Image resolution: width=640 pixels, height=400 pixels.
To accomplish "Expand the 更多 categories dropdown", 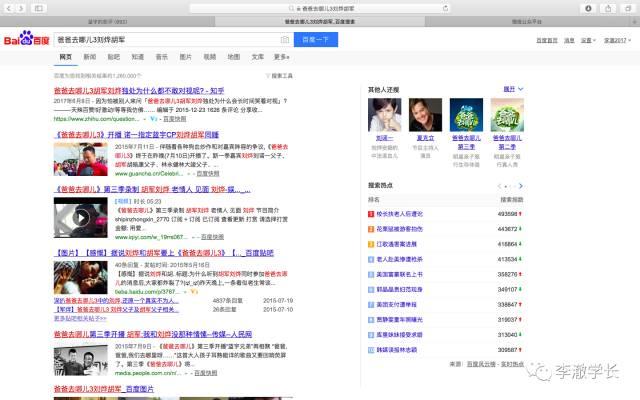I will (282, 57).
